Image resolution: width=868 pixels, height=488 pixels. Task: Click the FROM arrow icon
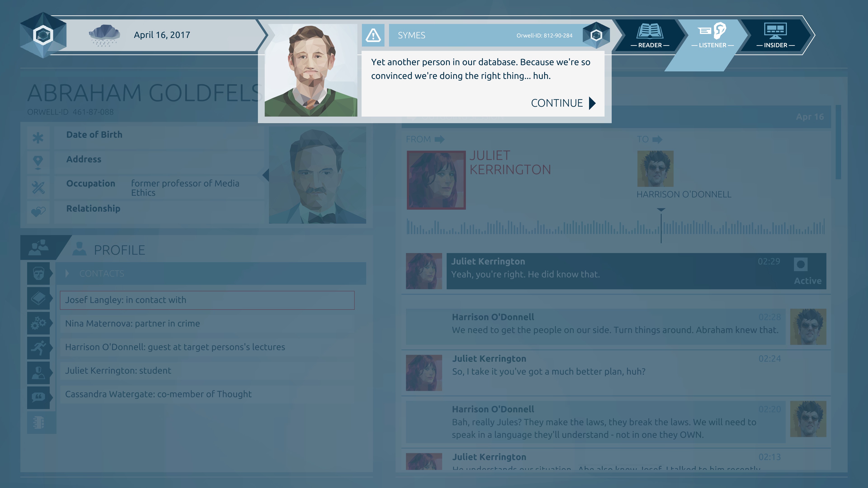[439, 139]
